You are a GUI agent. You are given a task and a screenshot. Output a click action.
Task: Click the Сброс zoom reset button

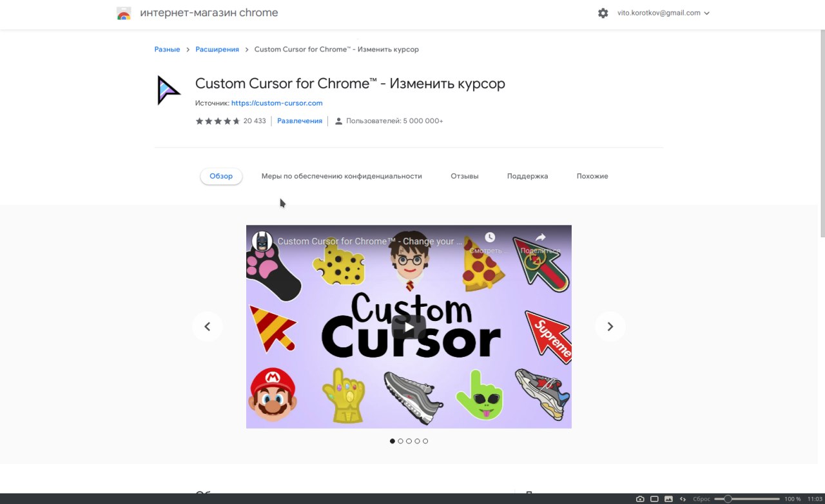click(701, 499)
